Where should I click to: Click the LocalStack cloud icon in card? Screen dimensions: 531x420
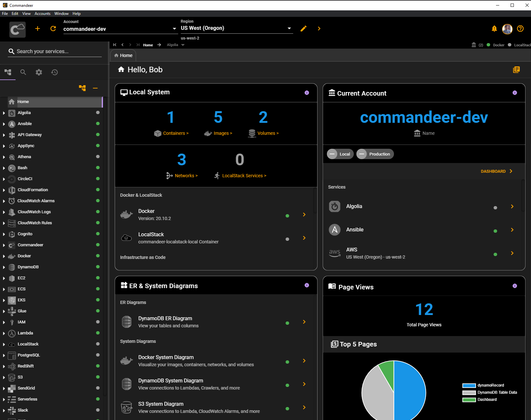[126, 238]
